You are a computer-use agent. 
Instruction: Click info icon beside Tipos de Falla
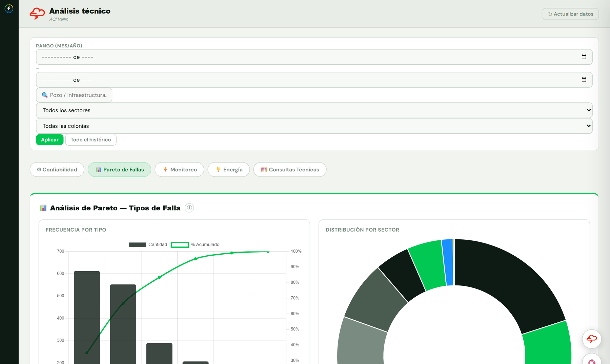click(x=189, y=208)
